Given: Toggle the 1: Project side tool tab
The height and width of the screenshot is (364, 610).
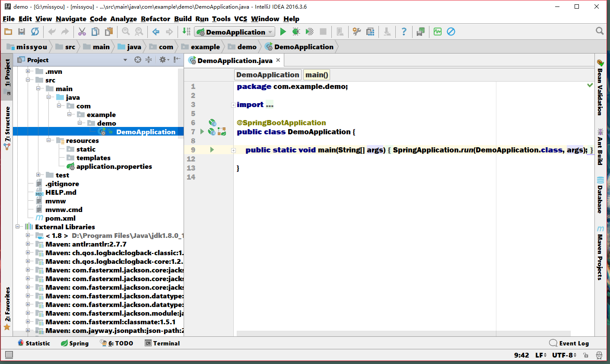Looking at the screenshot, I should [x=7, y=77].
